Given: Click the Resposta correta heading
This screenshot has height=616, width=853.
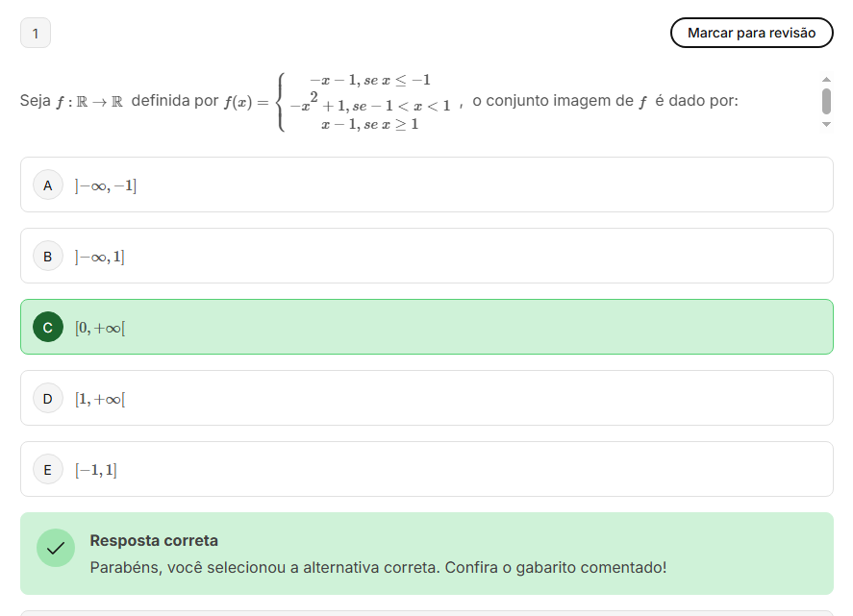Looking at the screenshot, I should [x=154, y=541].
